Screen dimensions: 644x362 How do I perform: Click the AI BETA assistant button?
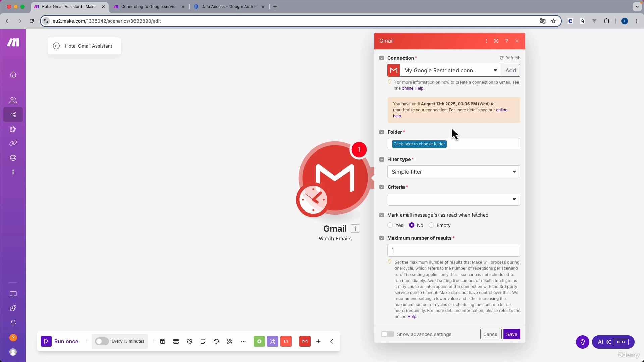[x=613, y=342]
